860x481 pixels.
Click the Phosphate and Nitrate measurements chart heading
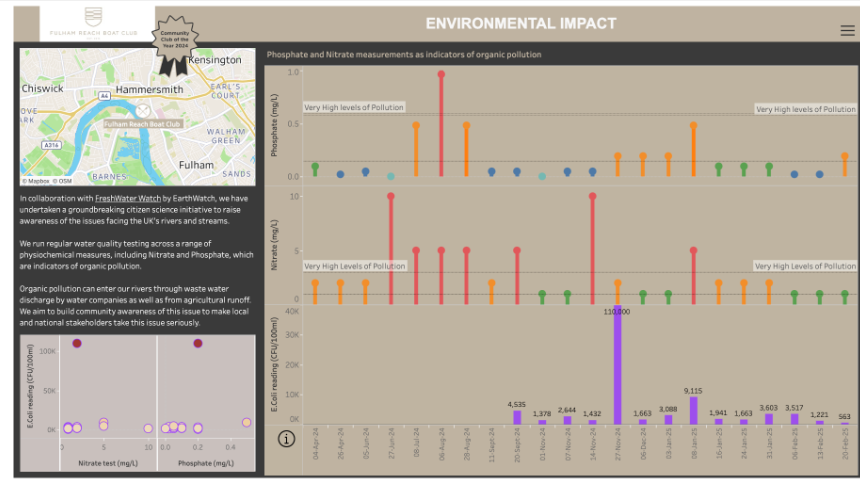[x=404, y=55]
